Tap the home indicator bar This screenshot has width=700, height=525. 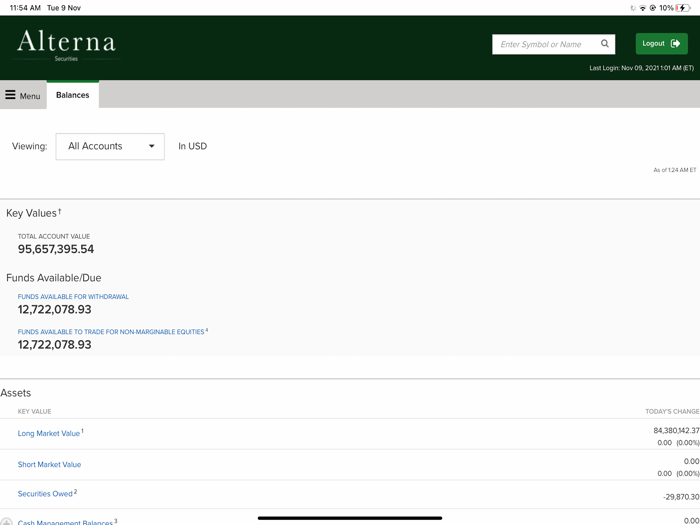point(350,518)
